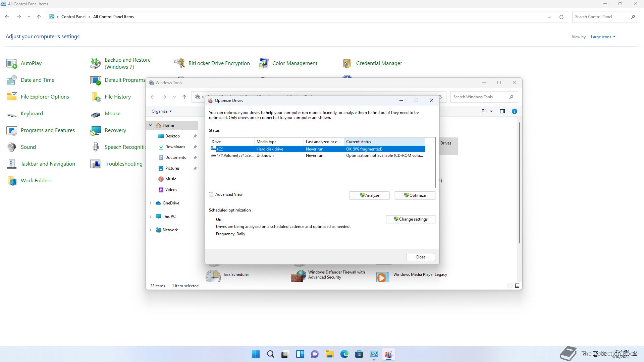Go up one level in Windows Tools

tap(184, 97)
